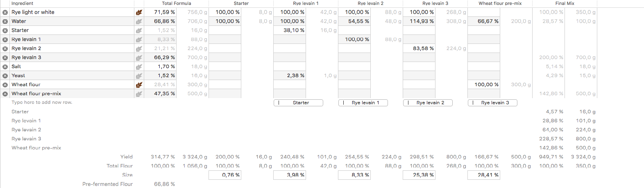This screenshot has height=188, width=644.
Task: Open the Rye levain 2 pop-up button under the table
Action: [x=428, y=103]
